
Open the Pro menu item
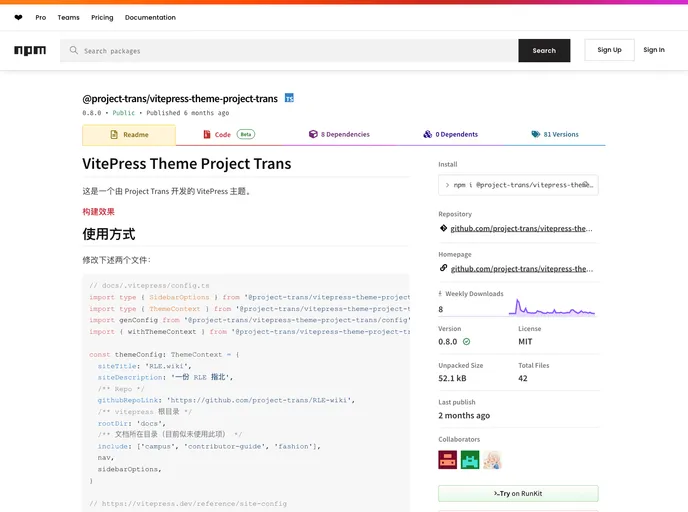pos(41,18)
